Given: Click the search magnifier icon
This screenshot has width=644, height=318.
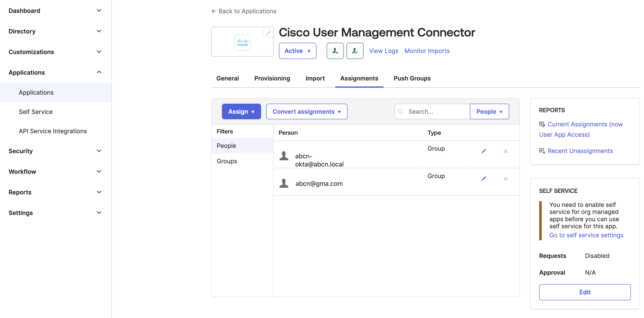Looking at the screenshot, I should (x=400, y=112).
